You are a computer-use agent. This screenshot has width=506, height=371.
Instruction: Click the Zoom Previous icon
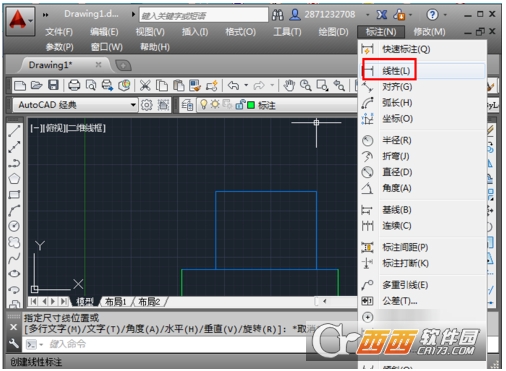339,86
